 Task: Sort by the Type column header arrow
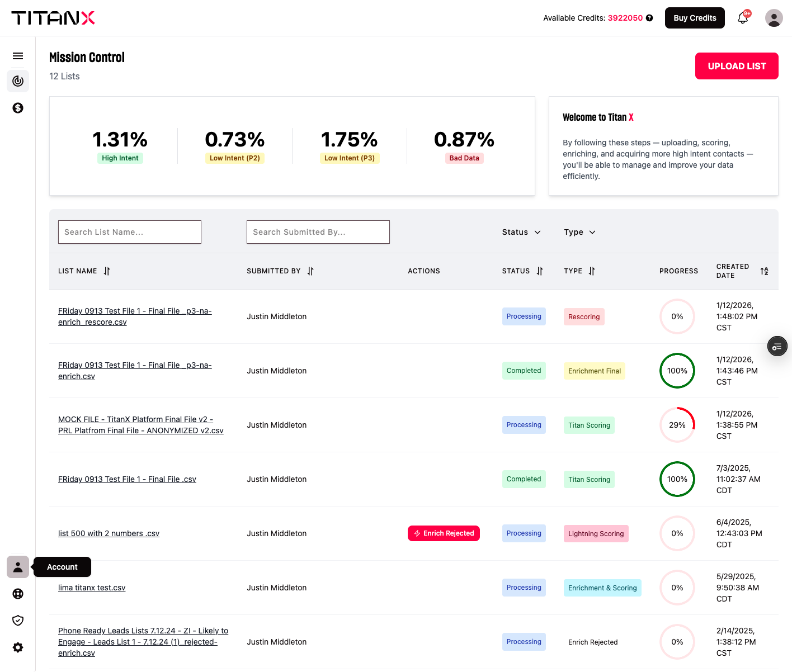(x=592, y=271)
